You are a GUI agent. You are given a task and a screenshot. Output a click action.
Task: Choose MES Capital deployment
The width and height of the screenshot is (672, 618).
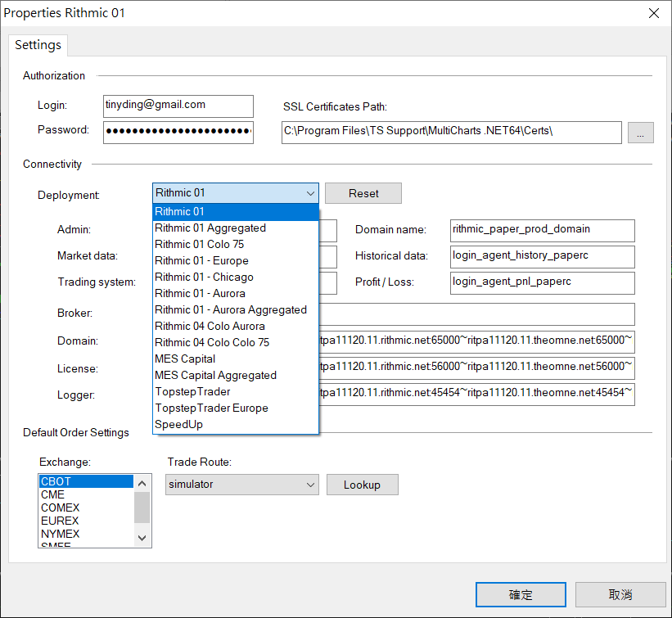click(236, 359)
